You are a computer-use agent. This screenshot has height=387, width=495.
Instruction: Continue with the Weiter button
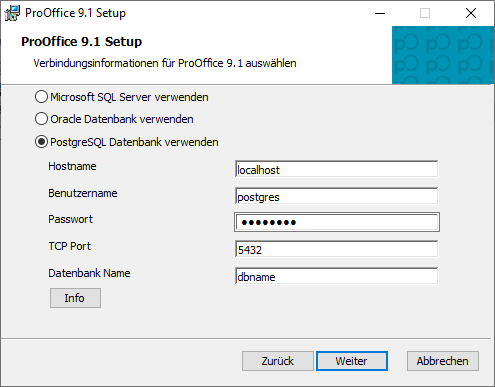click(x=352, y=361)
